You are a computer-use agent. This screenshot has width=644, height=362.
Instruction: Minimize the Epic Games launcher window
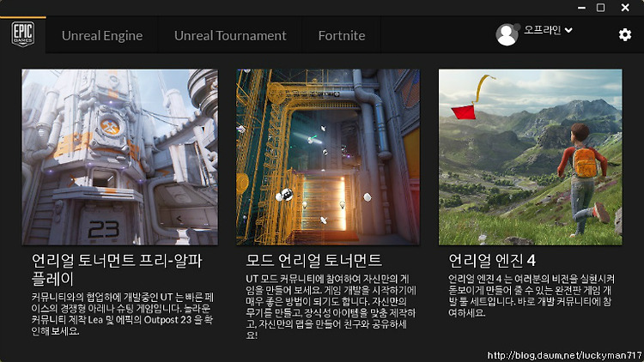click(581, 8)
